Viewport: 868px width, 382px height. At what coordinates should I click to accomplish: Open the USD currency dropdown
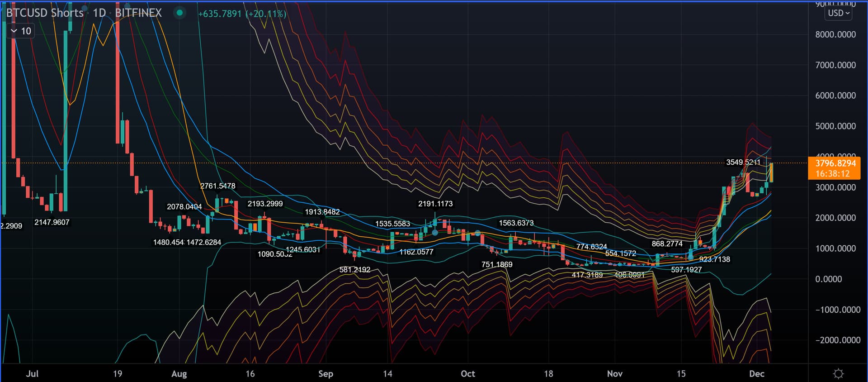pos(838,13)
